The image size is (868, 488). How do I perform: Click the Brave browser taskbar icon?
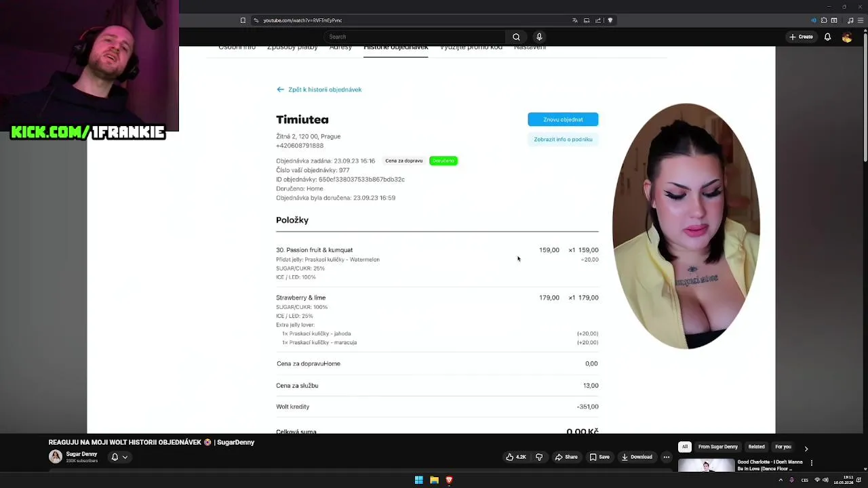pyautogui.click(x=449, y=480)
